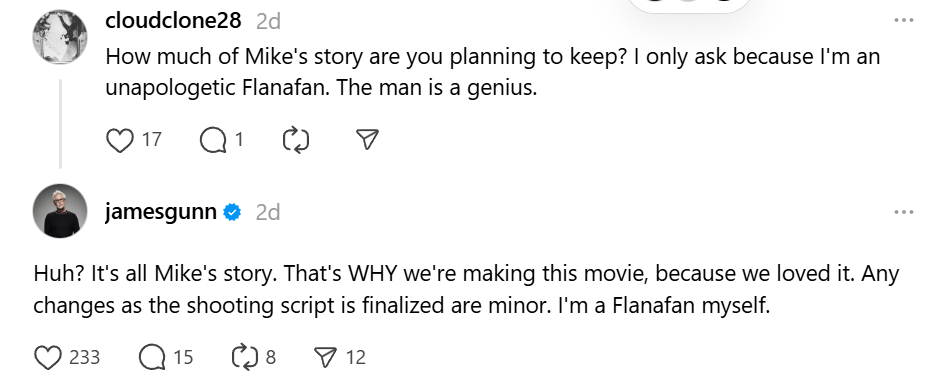Click the verified badge next to jamesgunn
Screen dimensions: 952x387
(233, 213)
